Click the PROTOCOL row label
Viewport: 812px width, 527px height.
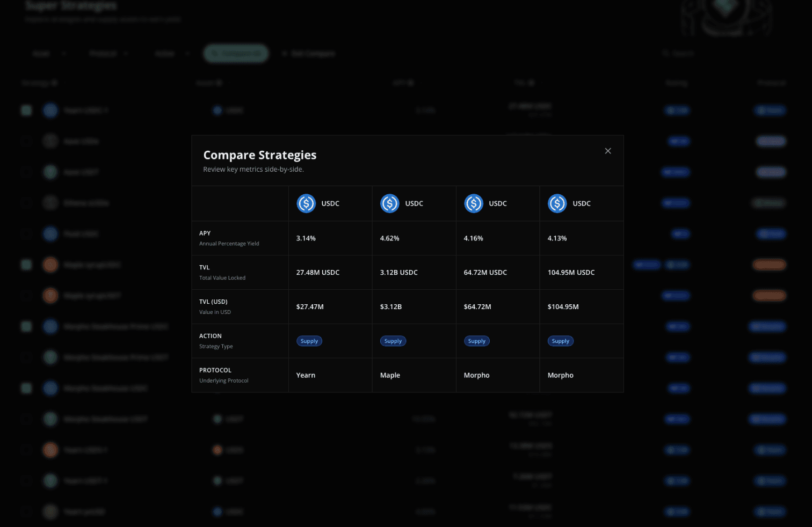[x=215, y=370]
